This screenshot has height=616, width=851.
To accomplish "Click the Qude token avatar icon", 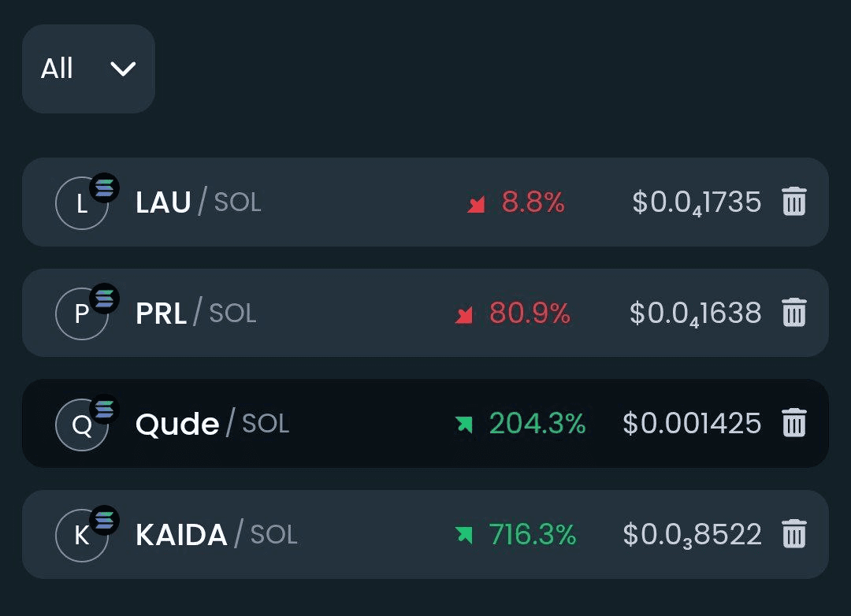I will point(82,425).
